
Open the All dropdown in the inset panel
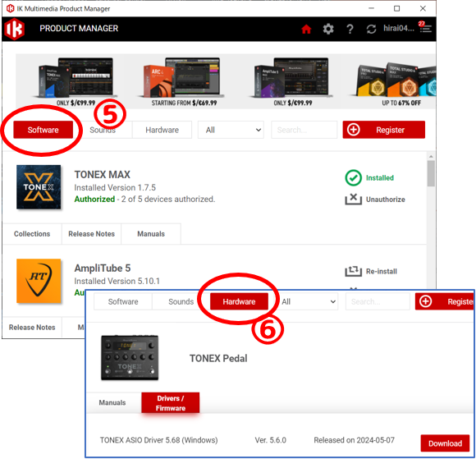coord(308,301)
